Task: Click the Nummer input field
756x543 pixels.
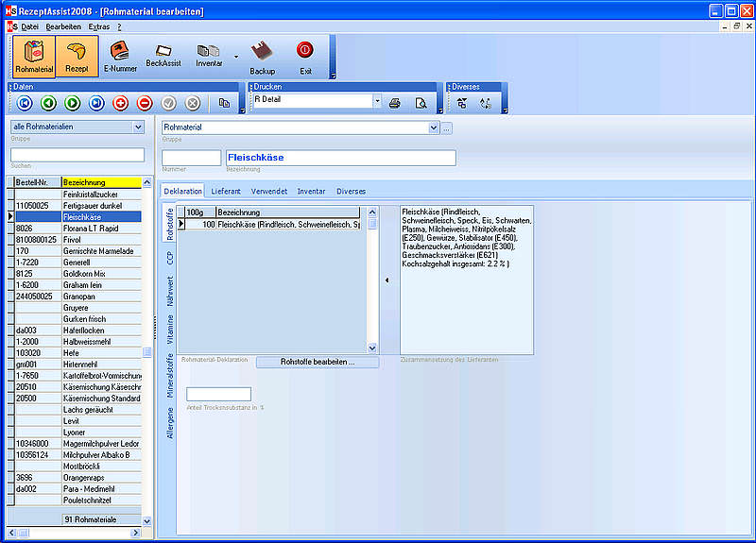Action: 192,158
